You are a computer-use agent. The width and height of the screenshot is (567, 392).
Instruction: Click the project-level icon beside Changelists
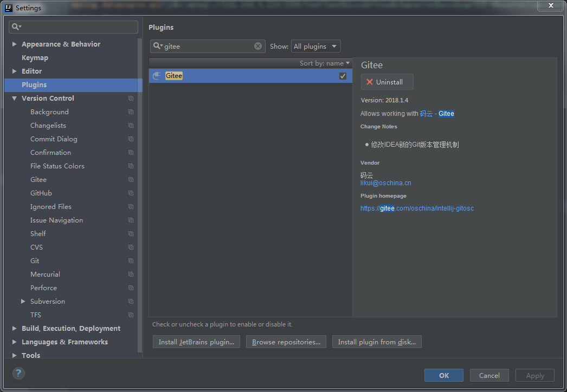pos(131,126)
